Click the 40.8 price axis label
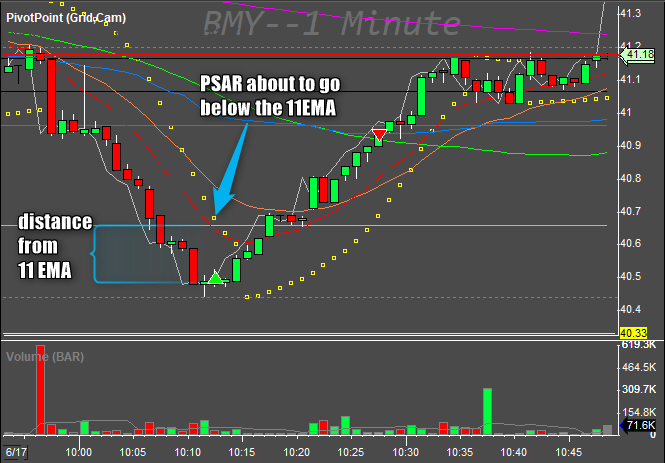Image resolution: width=665 pixels, height=463 pixels. [x=631, y=178]
